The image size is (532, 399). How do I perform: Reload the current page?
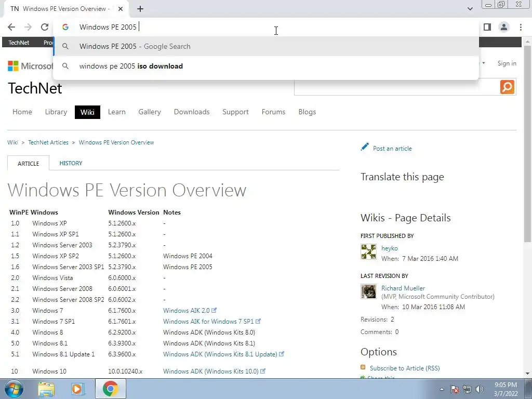pyautogui.click(x=45, y=27)
